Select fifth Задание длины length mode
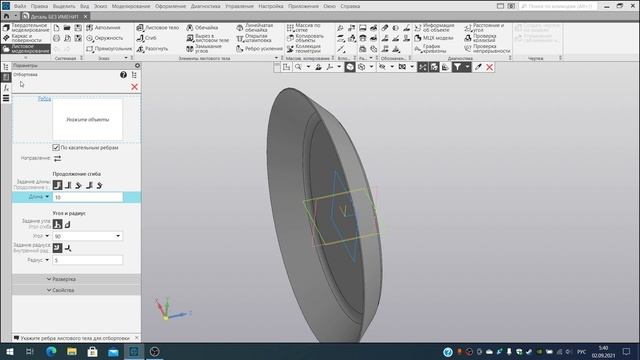This screenshot has height=360, width=640. pyautogui.click(x=99, y=185)
